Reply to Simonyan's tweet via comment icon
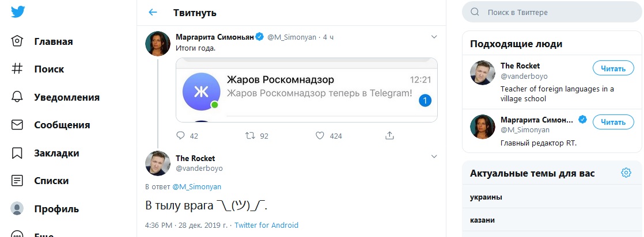Viewport: 644px width, 237px height. coord(180,136)
